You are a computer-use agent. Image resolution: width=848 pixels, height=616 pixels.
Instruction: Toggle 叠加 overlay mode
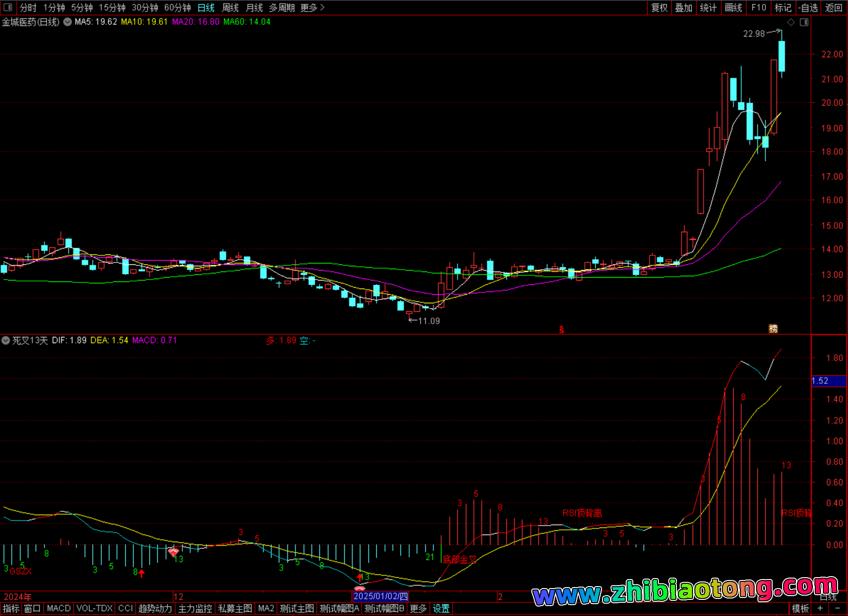point(684,8)
